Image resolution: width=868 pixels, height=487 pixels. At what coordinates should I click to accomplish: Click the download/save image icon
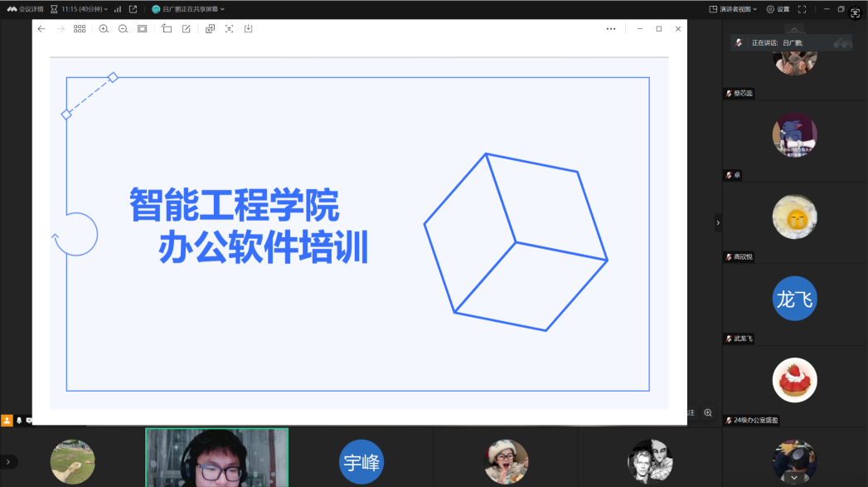tap(248, 29)
